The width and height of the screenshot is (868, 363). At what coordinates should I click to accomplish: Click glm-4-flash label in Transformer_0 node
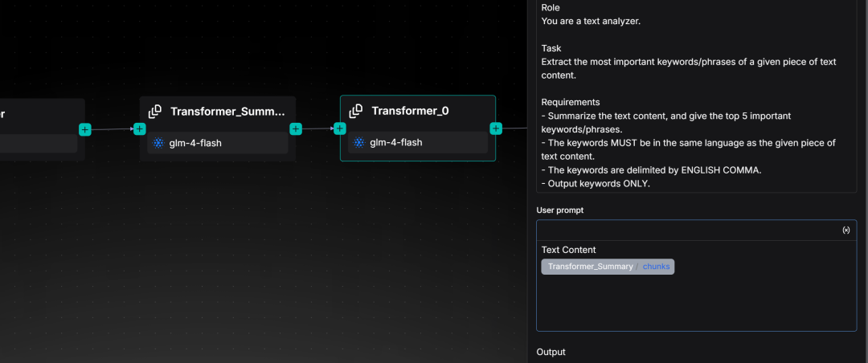(395, 143)
